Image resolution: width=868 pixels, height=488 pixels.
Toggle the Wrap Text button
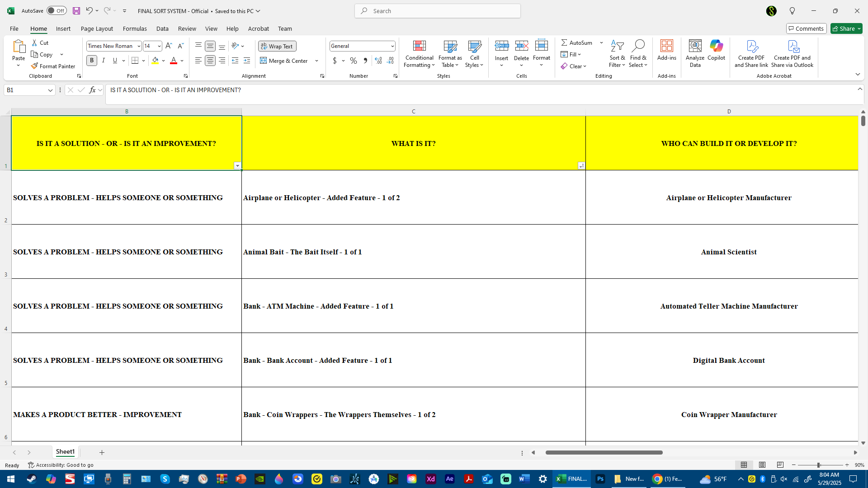[277, 46]
